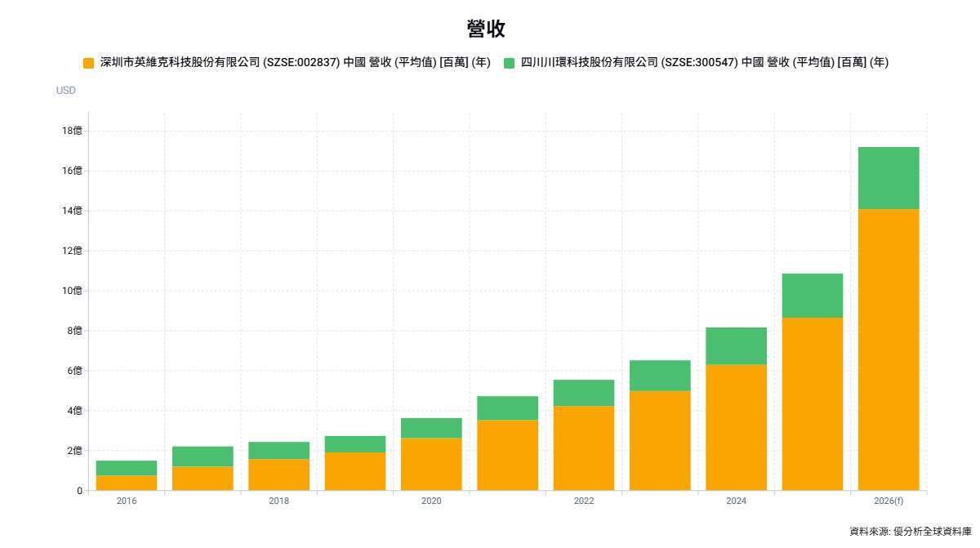Select the orange bar segment for 2020
The height and width of the screenshot is (548, 980).
431,464
